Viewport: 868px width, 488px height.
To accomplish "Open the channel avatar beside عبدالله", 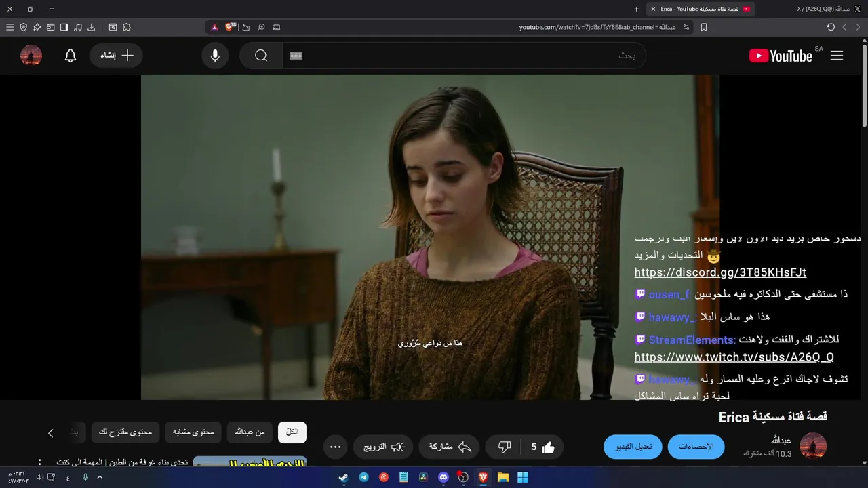I will pos(813,446).
